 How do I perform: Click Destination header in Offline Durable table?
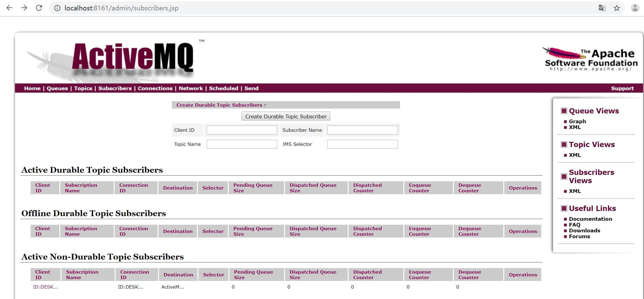tap(178, 231)
